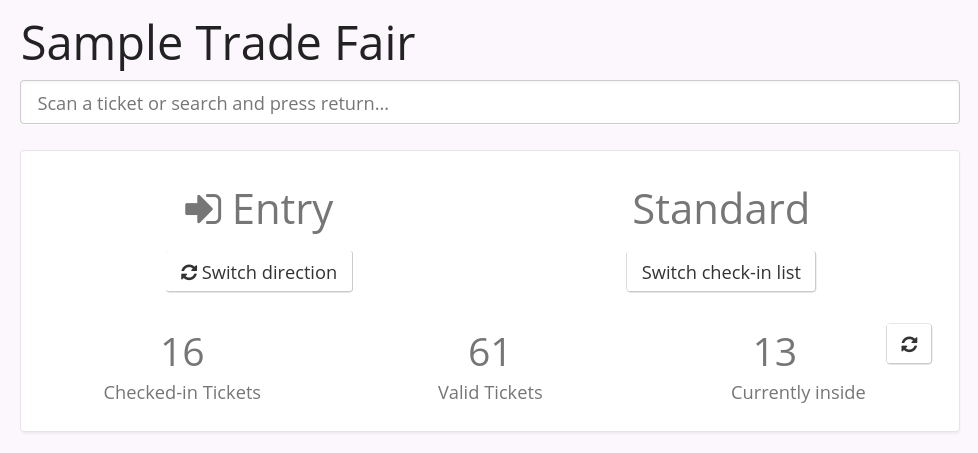This screenshot has height=453, width=978.
Task: Click the Entry sign-in arrow icon
Action: [x=203, y=209]
